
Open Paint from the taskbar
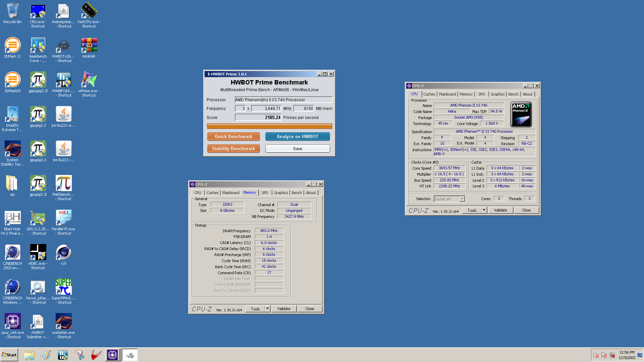click(x=46, y=355)
